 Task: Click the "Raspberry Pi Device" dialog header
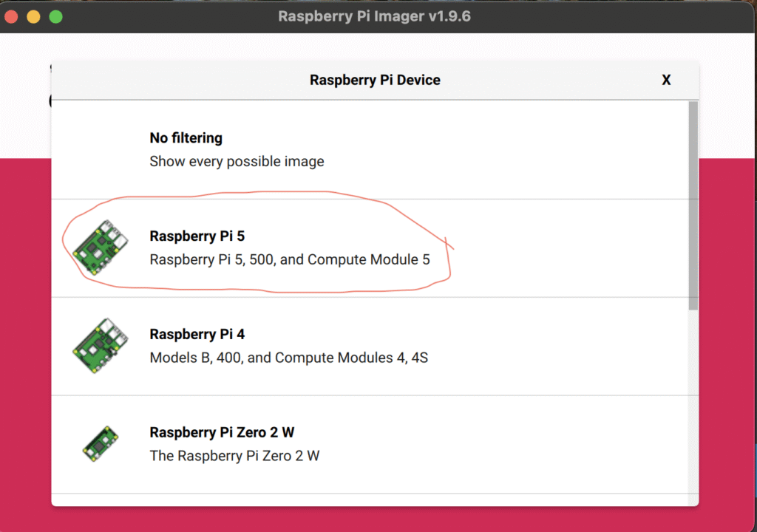click(x=375, y=80)
